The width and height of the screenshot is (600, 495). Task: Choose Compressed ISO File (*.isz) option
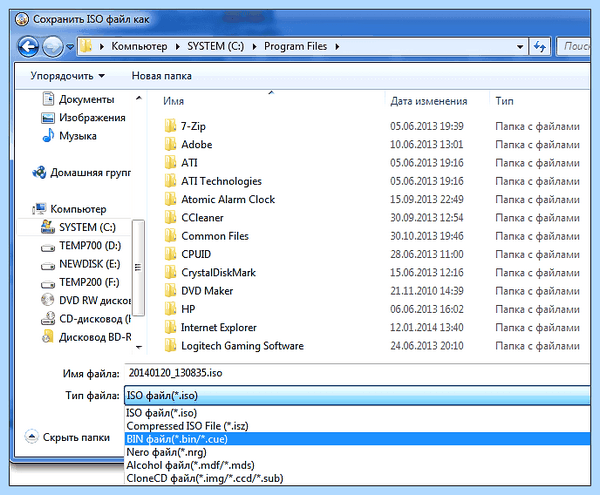click(x=357, y=426)
